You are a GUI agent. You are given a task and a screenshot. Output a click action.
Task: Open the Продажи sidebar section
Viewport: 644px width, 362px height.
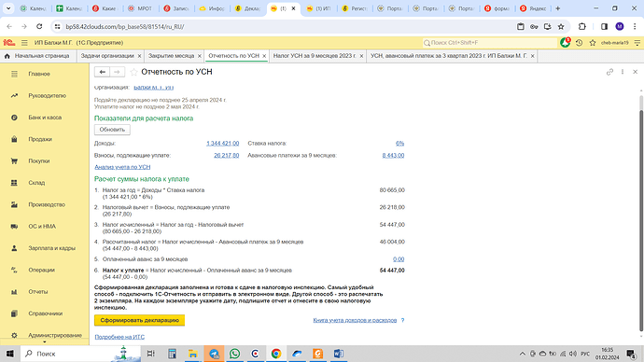40,139
